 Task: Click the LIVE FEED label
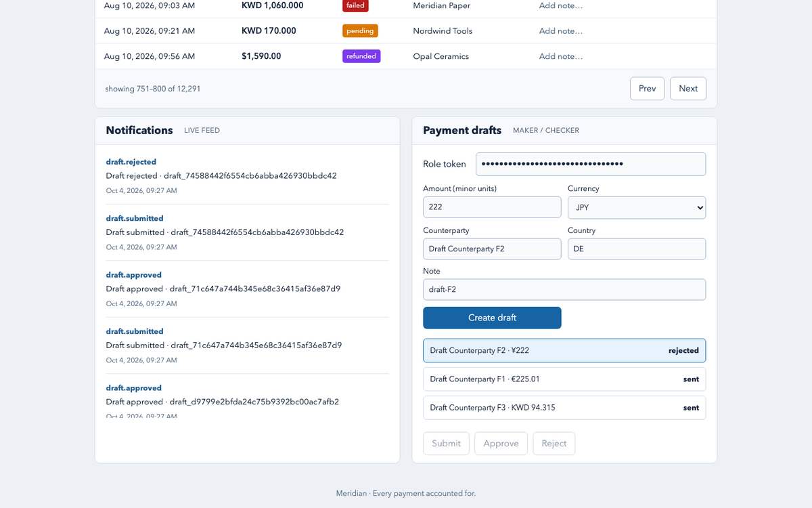(202, 131)
